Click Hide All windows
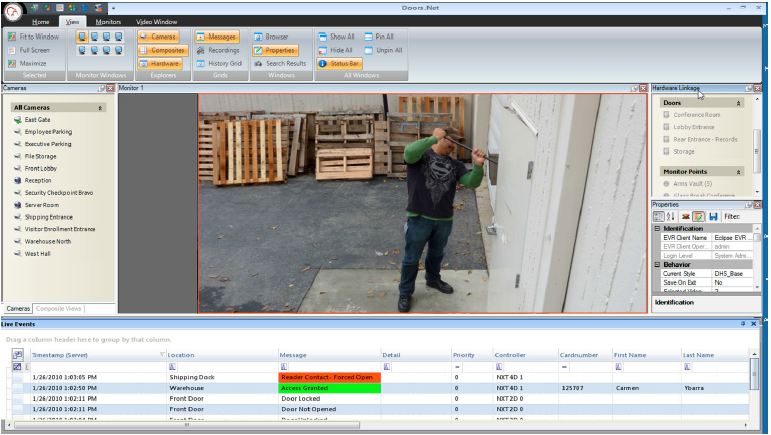Viewport: 771px width, 435px height. (x=335, y=50)
